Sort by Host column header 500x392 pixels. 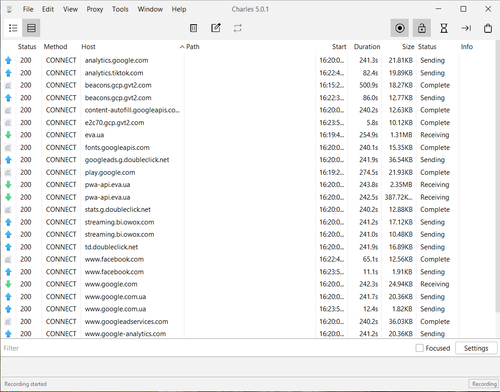tap(88, 47)
